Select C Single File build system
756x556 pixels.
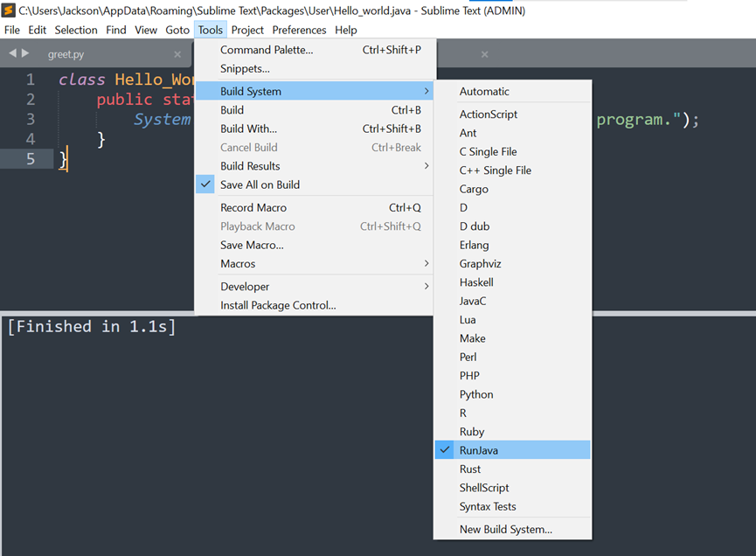pyautogui.click(x=512, y=151)
